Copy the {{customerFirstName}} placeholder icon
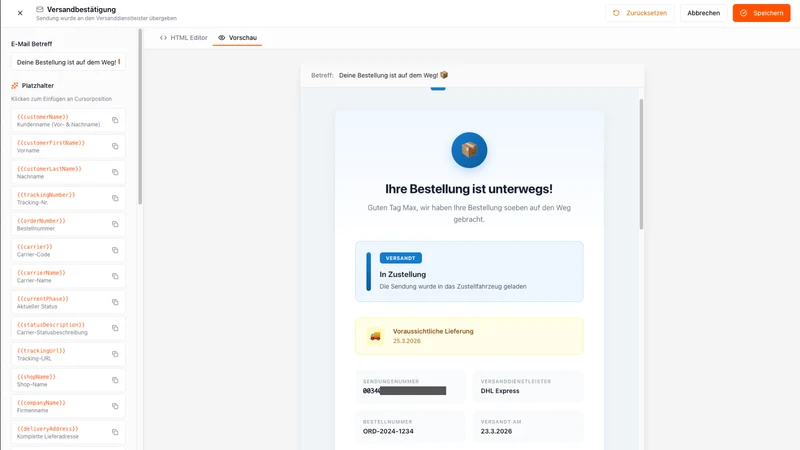Image resolution: width=800 pixels, height=450 pixels. [x=115, y=146]
